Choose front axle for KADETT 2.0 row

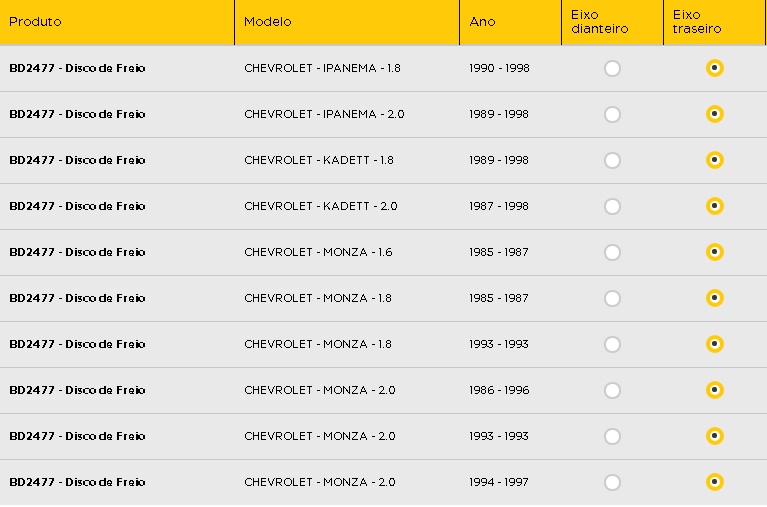pyautogui.click(x=612, y=207)
